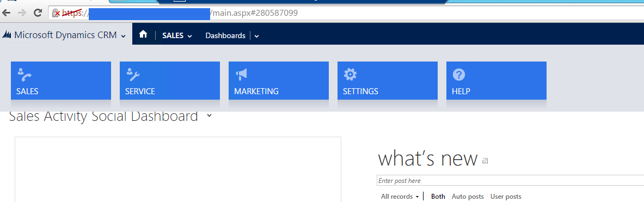Click the wrench icon on SERVICE tile
Viewport: 644px width, 202px height.
pos(133,75)
